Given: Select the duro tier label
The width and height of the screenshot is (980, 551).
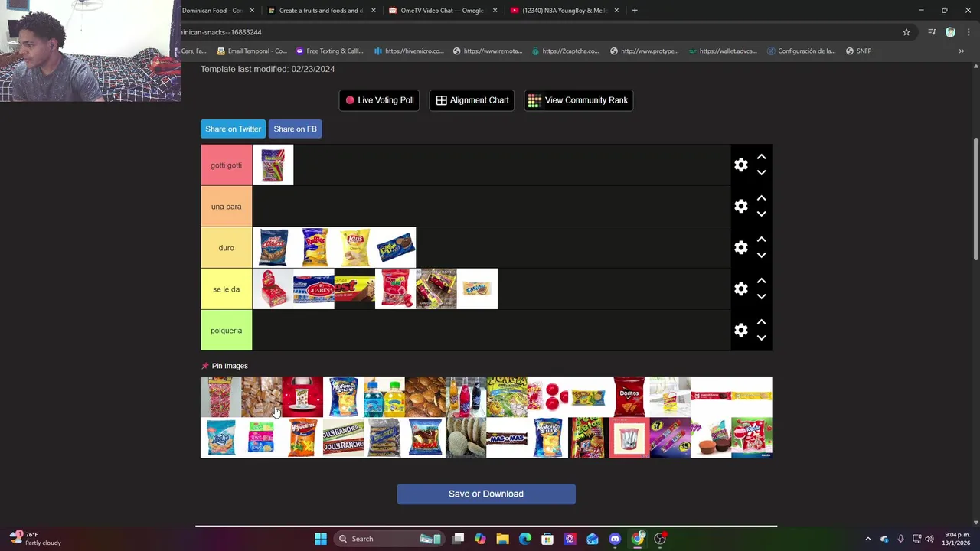Looking at the screenshot, I should [x=226, y=248].
